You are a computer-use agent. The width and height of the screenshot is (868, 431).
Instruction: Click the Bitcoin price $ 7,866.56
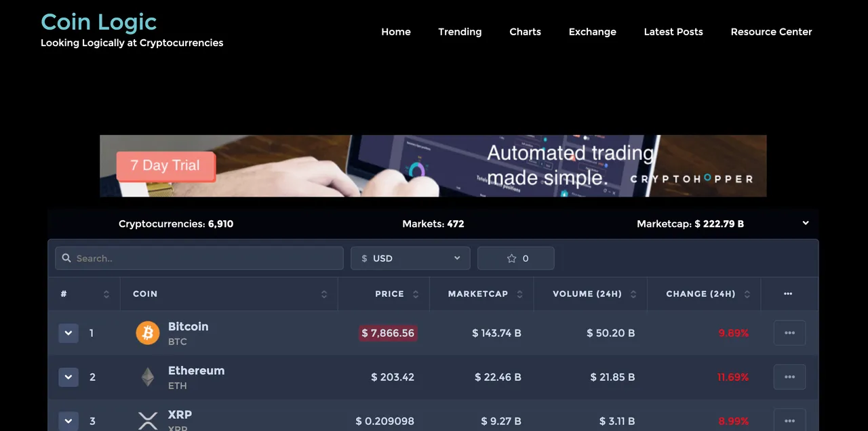coord(388,333)
